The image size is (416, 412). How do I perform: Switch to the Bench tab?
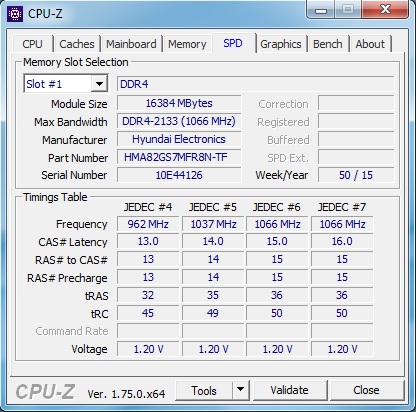click(x=328, y=44)
